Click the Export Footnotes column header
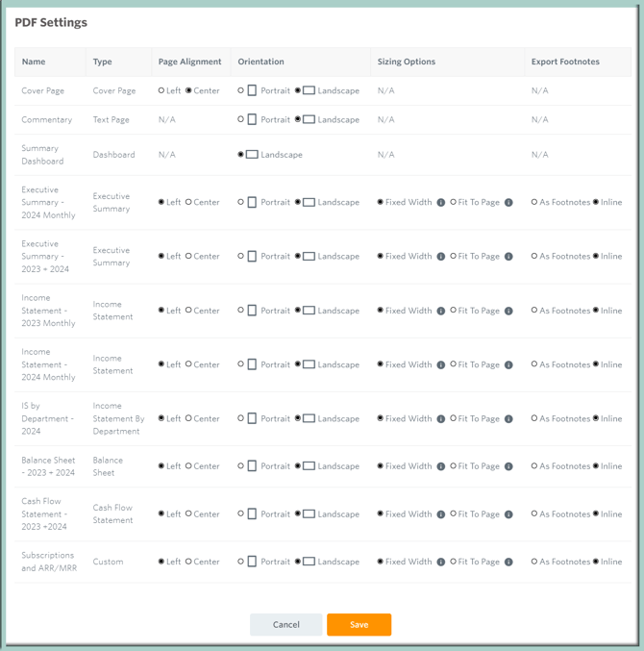644x651 pixels. [565, 62]
